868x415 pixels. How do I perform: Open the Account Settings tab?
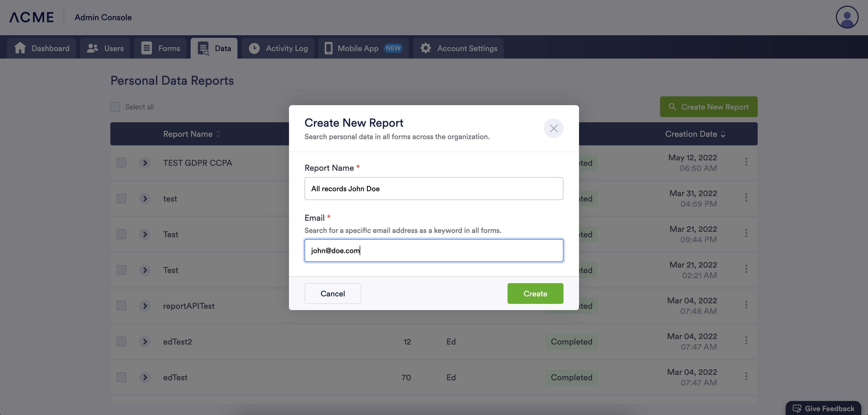(458, 48)
